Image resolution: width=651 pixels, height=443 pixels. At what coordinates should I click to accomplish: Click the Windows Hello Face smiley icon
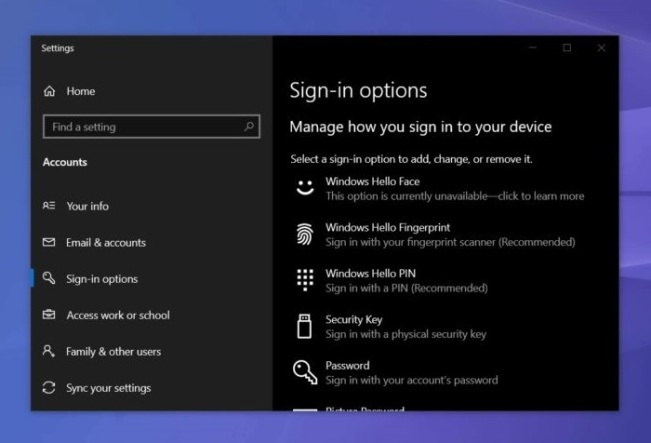coord(304,189)
